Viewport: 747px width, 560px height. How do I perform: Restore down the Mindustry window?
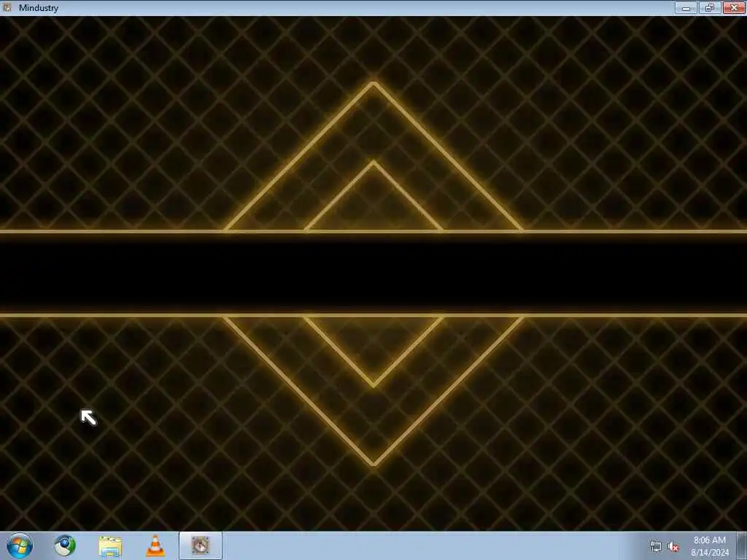[710, 7]
